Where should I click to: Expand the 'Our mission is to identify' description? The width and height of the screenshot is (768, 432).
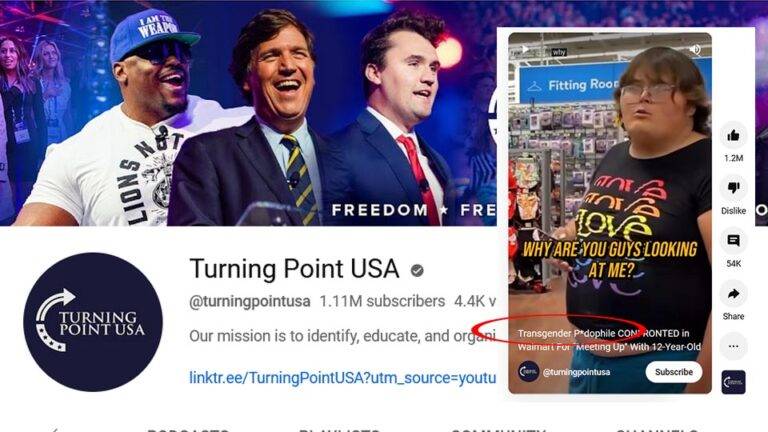point(342,336)
